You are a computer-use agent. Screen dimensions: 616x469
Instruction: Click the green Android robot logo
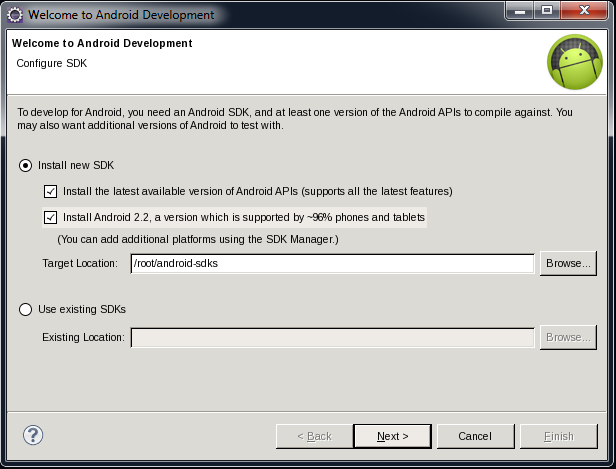point(574,62)
